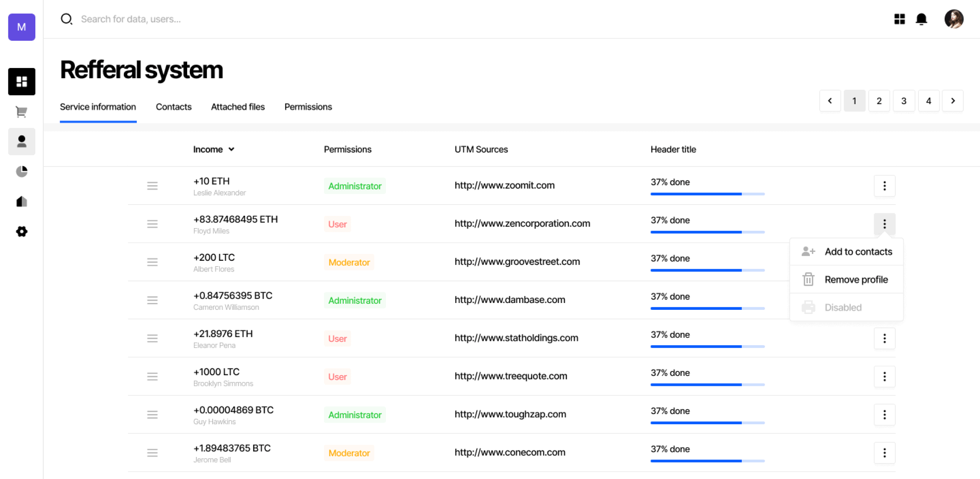Click next page arrow button
The image size is (980, 479).
pos(953,101)
